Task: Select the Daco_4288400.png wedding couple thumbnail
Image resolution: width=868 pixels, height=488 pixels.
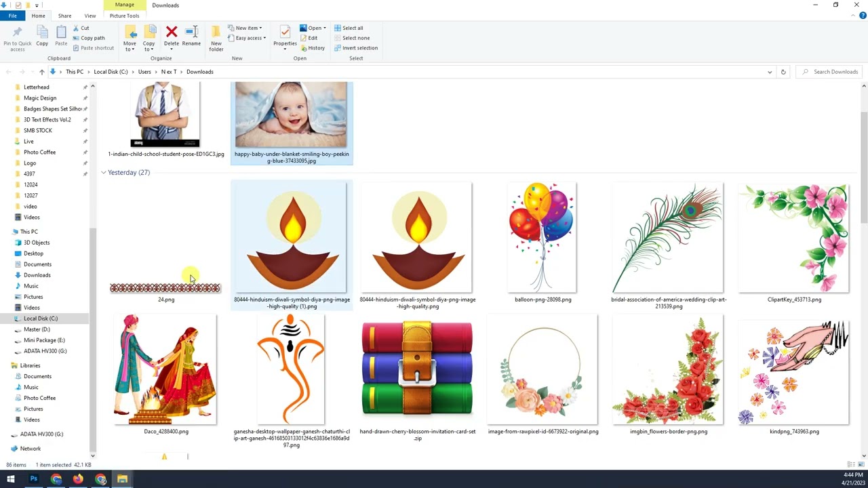Action: (x=165, y=369)
